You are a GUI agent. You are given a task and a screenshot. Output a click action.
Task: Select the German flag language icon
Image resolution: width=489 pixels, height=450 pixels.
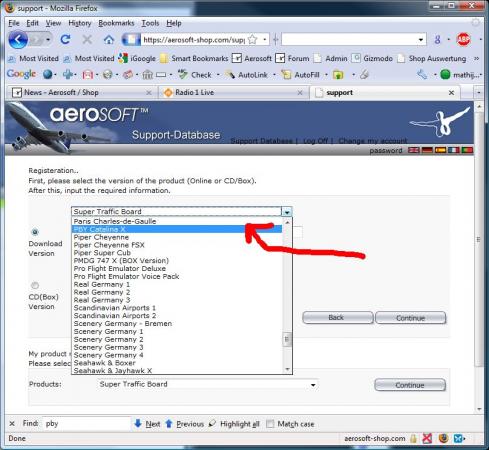(x=427, y=150)
